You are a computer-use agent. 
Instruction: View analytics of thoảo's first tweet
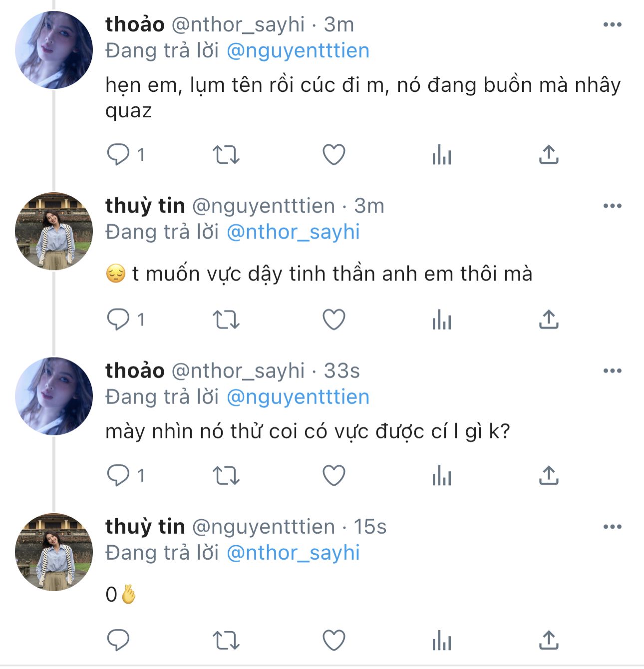441,155
